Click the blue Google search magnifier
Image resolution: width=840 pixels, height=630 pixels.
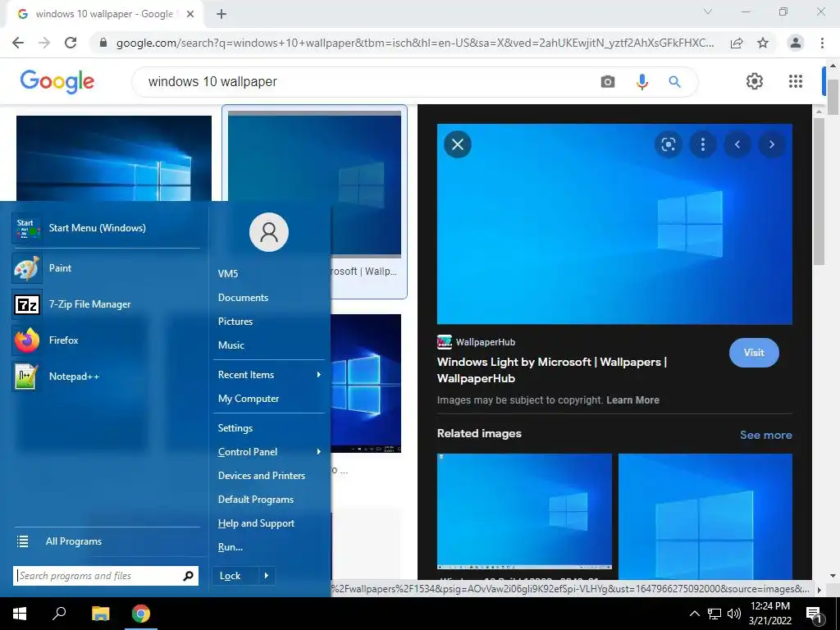[674, 81]
